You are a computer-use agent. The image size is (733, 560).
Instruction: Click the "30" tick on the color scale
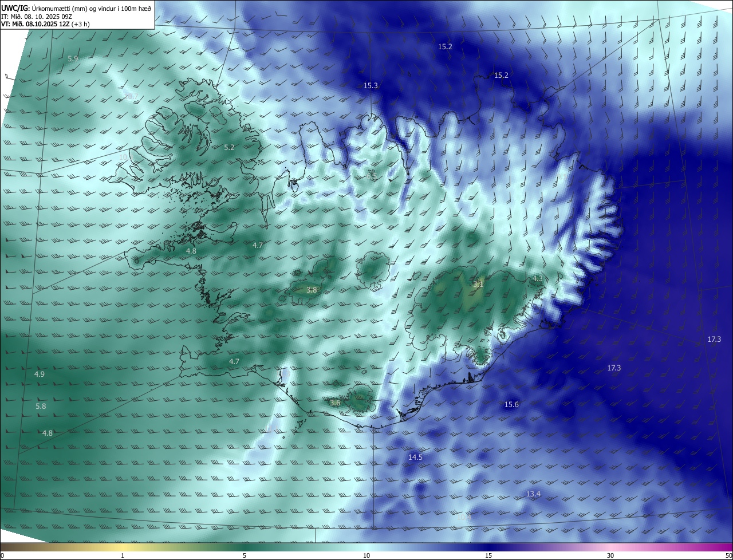[610, 556]
